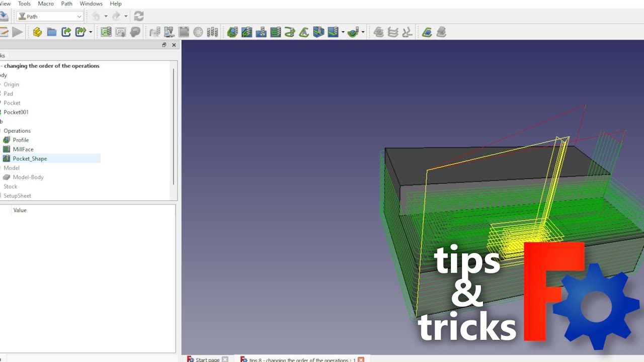
Task: Execute macro with the play arrow icon
Action: 18,32
